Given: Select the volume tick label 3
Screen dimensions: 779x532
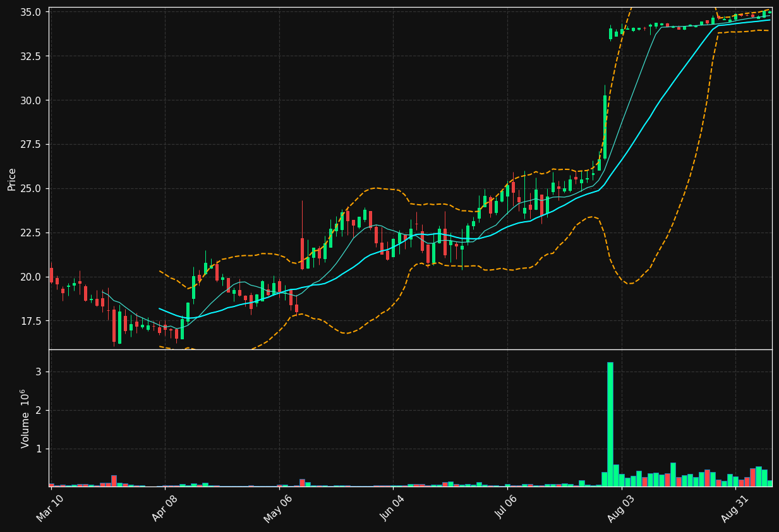Looking at the screenshot, I should [x=39, y=372].
